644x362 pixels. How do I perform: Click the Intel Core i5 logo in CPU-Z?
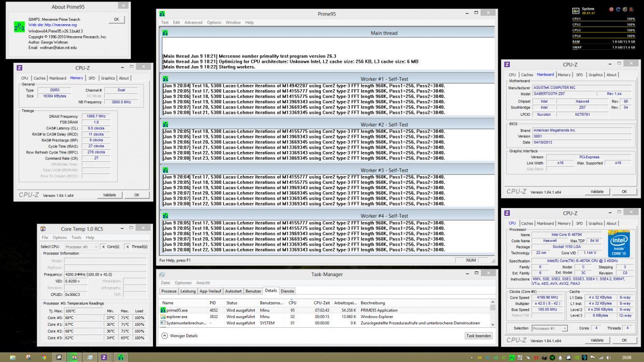(x=619, y=244)
